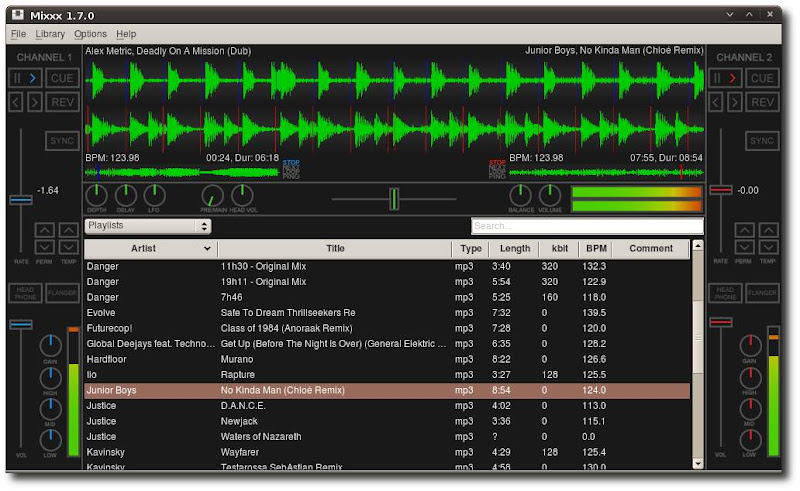Click the master BALANCE knob
800x491 pixels.
tap(520, 195)
